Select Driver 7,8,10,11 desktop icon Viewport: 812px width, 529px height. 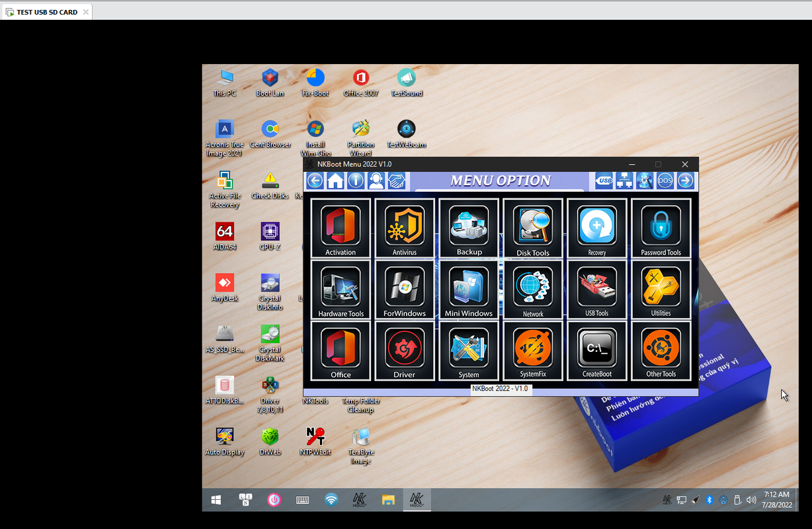tap(270, 394)
